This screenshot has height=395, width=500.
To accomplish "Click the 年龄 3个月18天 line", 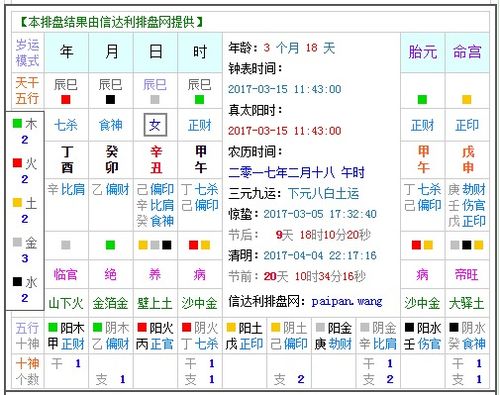I will point(282,48).
